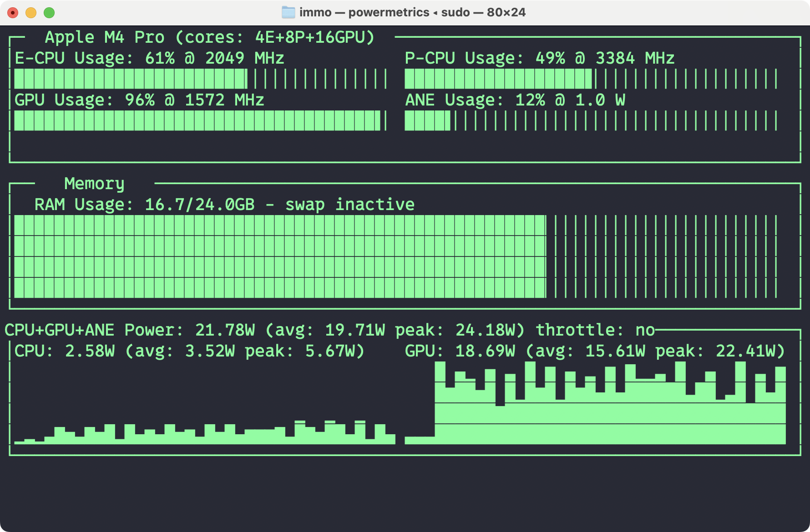Click the folder icon in the title bar
This screenshot has height=532, width=810.
click(288, 12)
